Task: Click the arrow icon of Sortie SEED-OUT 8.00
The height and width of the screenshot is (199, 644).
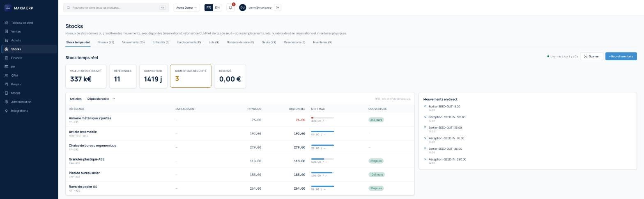Action: [x=425, y=106]
